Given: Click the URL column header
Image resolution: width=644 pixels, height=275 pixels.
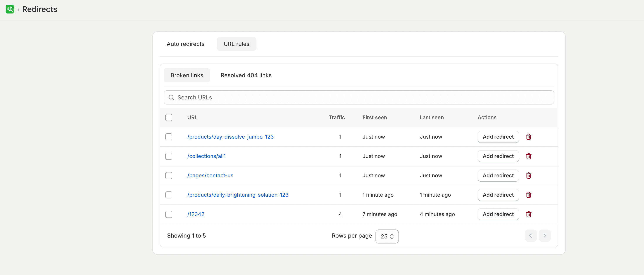Looking at the screenshot, I should pos(192,117).
